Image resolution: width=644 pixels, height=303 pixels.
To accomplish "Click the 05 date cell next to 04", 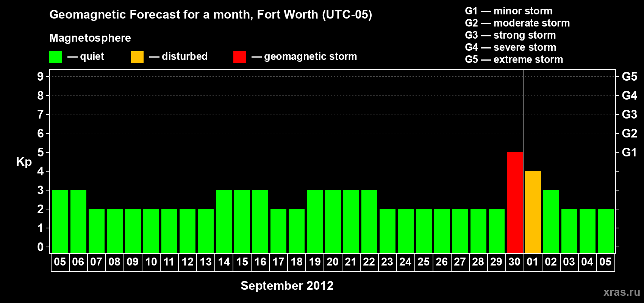I will click(x=605, y=262).
